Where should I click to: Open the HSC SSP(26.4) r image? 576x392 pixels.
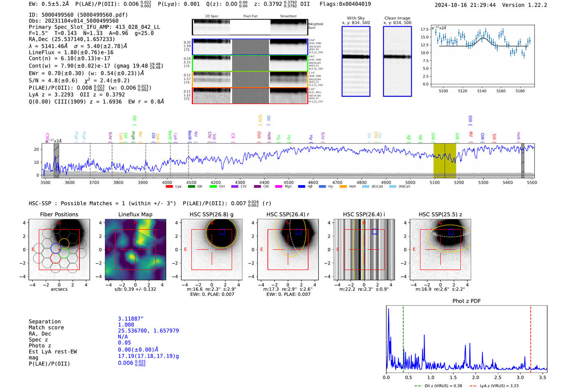[x=288, y=249]
